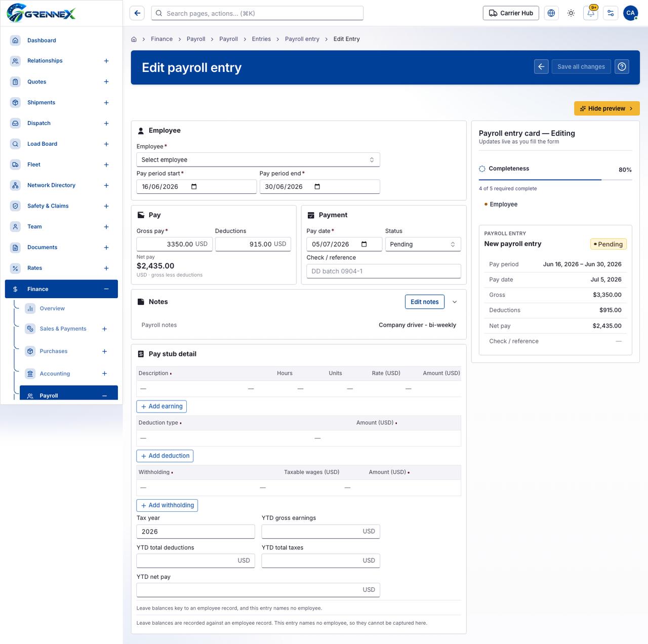Viewport: 648px width, 644px height.
Task: Expand the Shipments sidebar menu
Action: [x=106, y=103]
